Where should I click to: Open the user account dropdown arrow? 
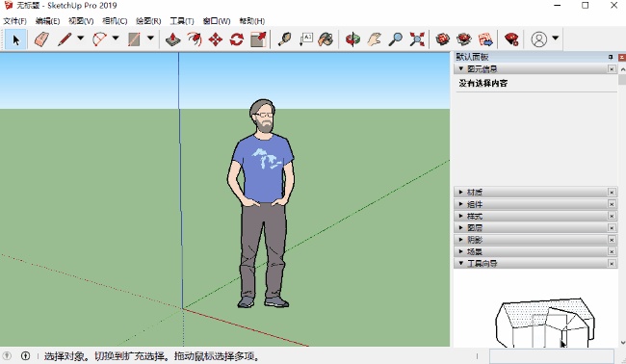point(556,39)
